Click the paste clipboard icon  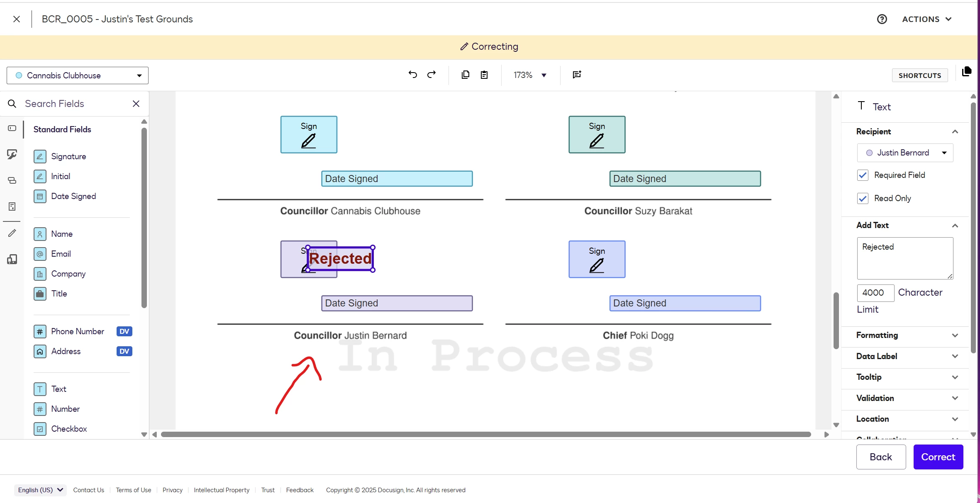coord(484,75)
